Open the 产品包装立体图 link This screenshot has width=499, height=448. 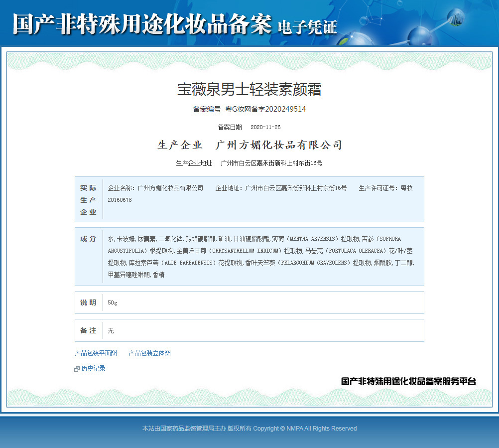pyautogui.click(x=149, y=353)
